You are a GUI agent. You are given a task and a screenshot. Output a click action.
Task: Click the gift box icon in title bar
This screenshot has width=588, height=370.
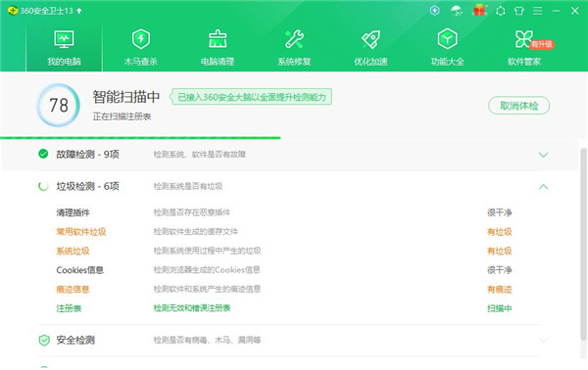[479, 11]
